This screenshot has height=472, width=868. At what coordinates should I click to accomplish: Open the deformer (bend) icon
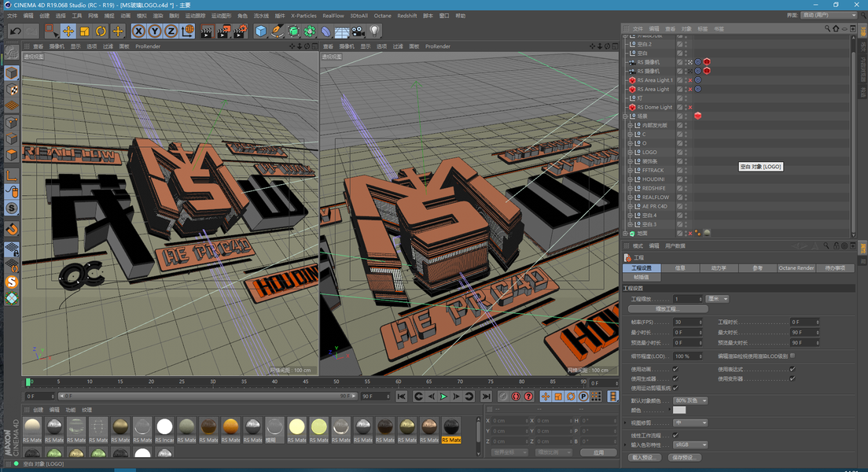point(325,31)
